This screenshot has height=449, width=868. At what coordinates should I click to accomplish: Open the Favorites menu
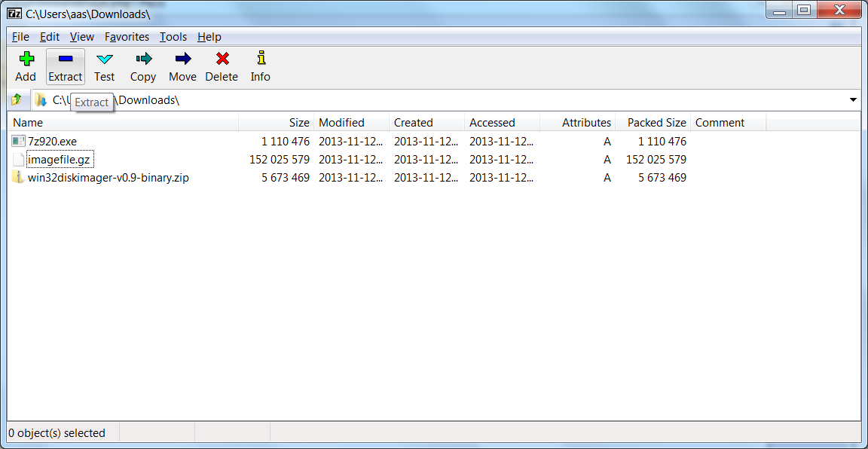127,37
